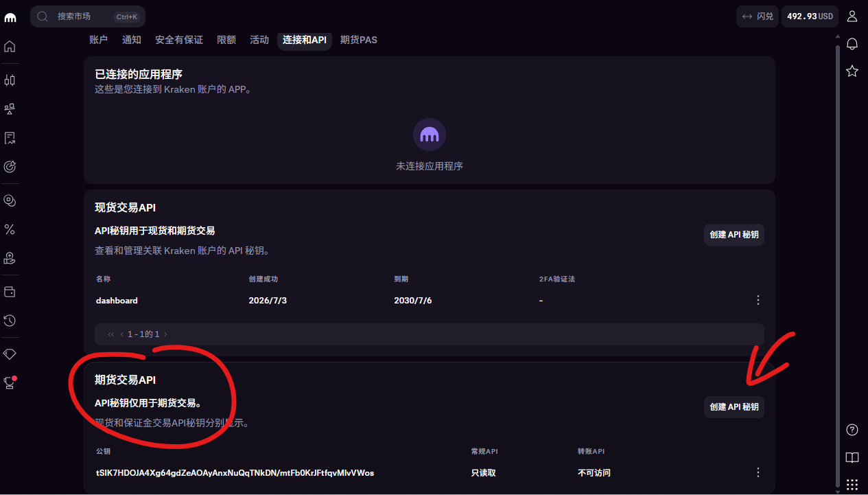
Task: Click the 只读取 general API permission
Action: [483, 473]
